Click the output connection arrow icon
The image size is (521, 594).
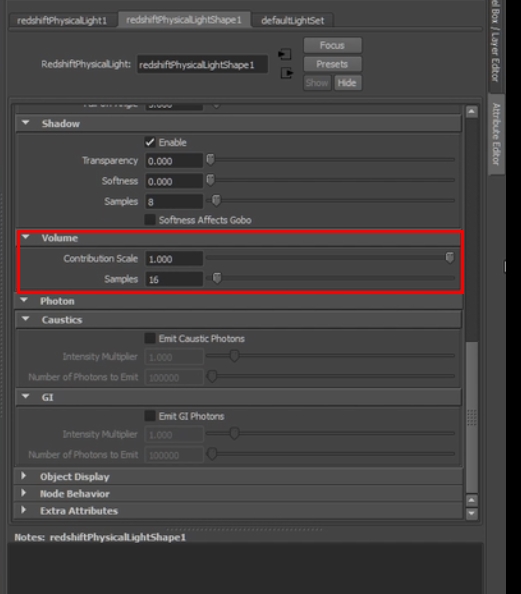286,73
